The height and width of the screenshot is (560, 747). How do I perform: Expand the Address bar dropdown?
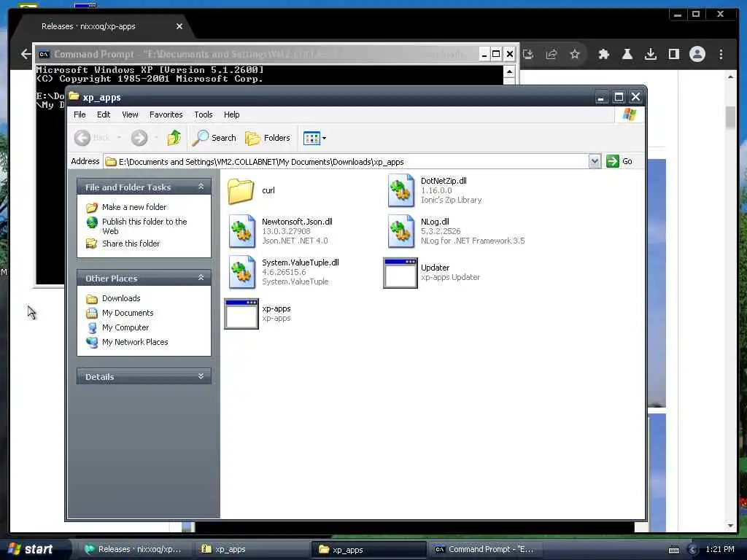point(595,161)
